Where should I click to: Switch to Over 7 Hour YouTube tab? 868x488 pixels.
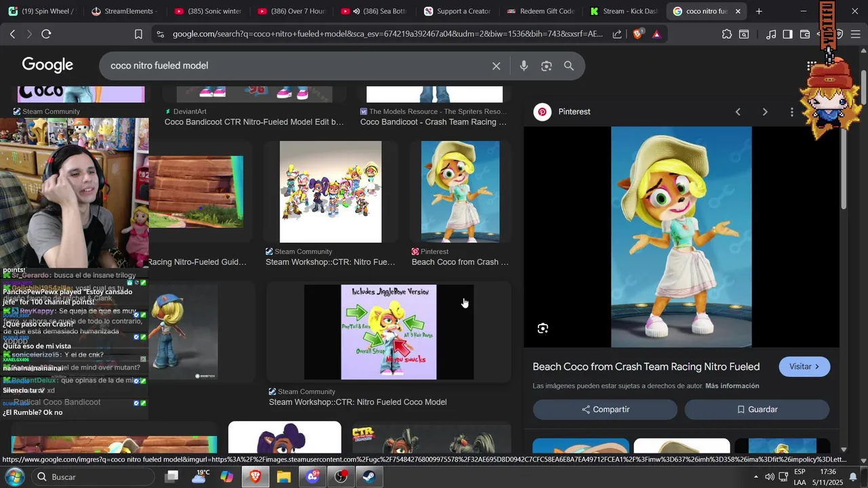tap(290, 11)
